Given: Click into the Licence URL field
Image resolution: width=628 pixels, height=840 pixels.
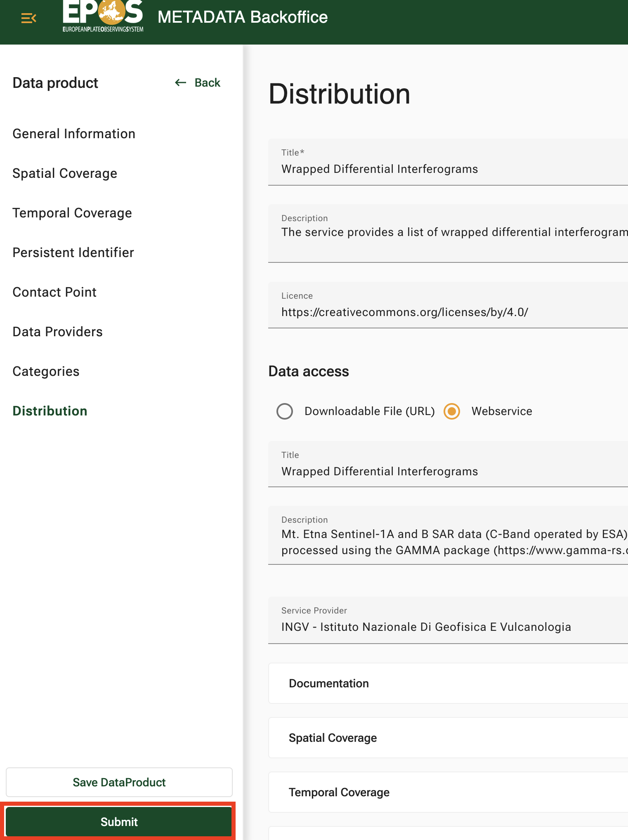Looking at the screenshot, I should [448, 312].
